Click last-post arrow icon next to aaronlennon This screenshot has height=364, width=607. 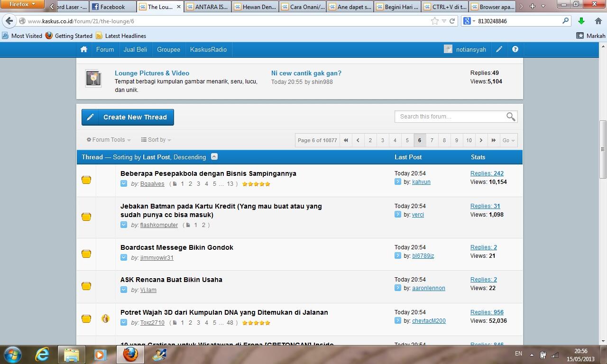(x=398, y=288)
